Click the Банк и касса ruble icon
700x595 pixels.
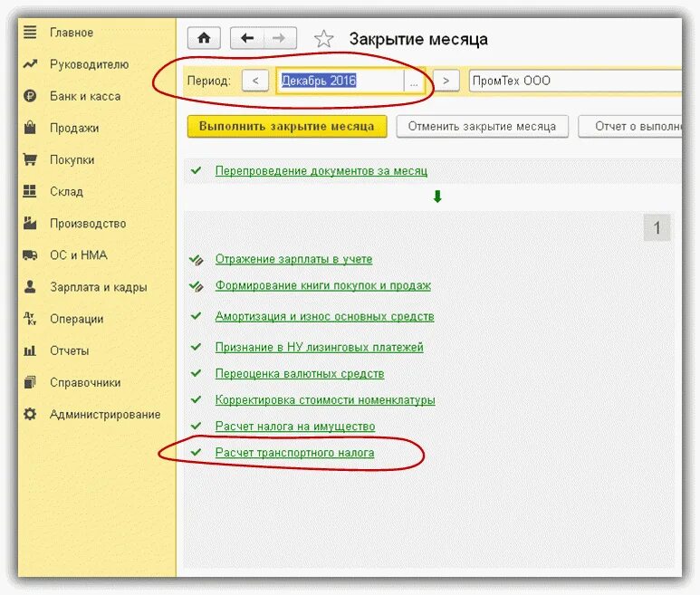coord(30,96)
